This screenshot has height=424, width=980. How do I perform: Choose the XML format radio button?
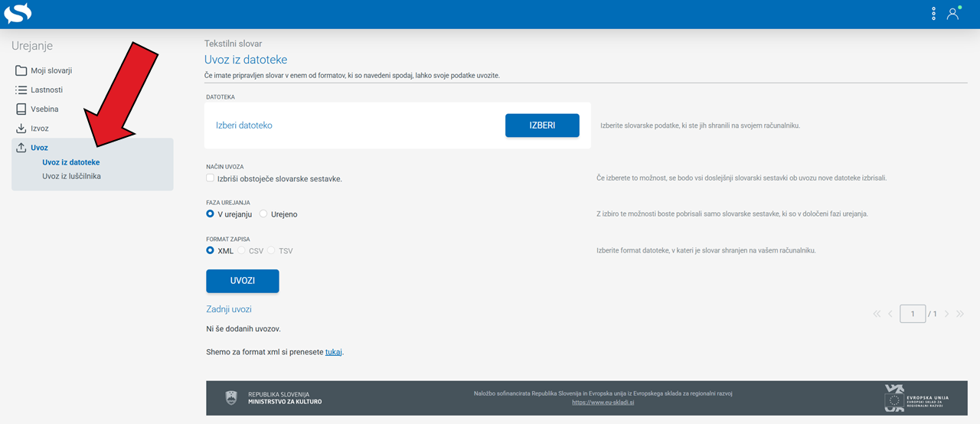(211, 251)
